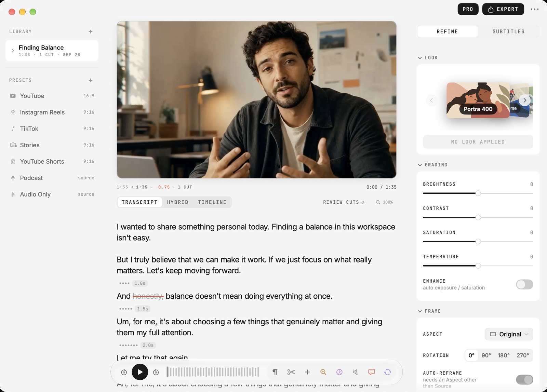The height and width of the screenshot is (392, 547).
Task: Open the Aspect dropdown showing Original
Action: [509, 334]
